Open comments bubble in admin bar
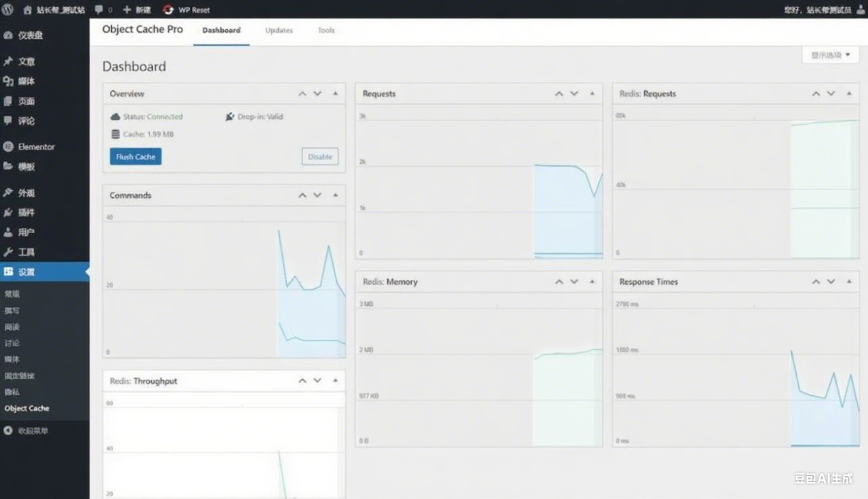 coord(103,9)
